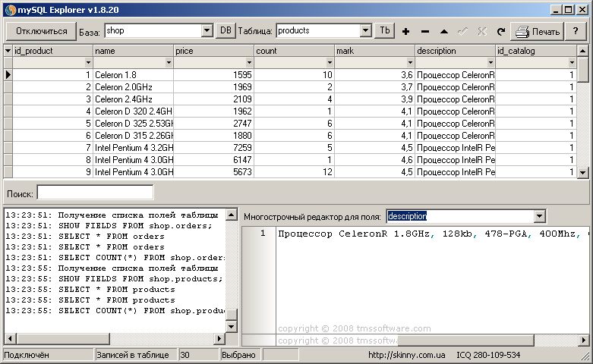Viewport: 593px width, 364px height.
Task: Click the Подключён status bar panel
Action: coord(47,355)
